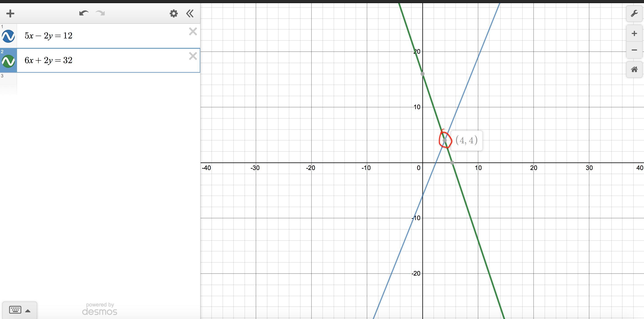Collapse the expression list panel
This screenshot has height=319, width=644.
point(190,13)
